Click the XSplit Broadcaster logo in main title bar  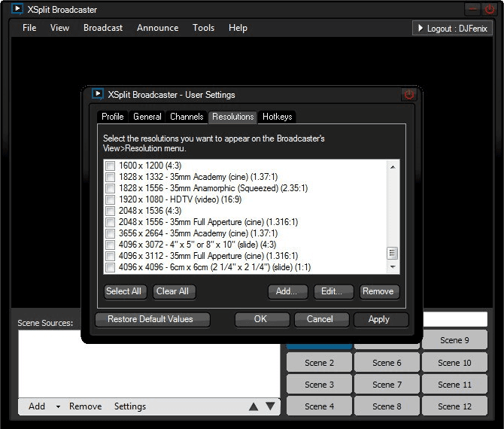tap(17, 9)
